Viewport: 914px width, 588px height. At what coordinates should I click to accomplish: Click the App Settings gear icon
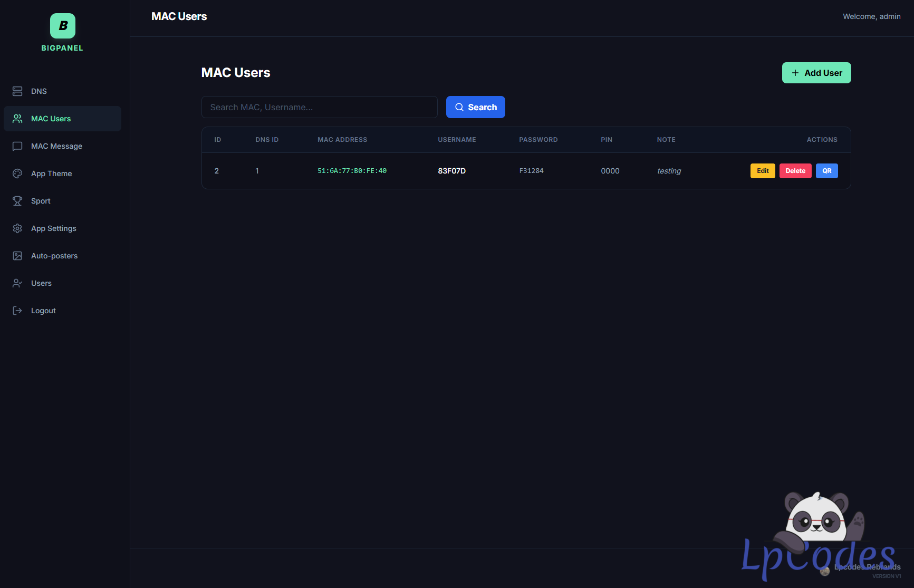point(17,228)
